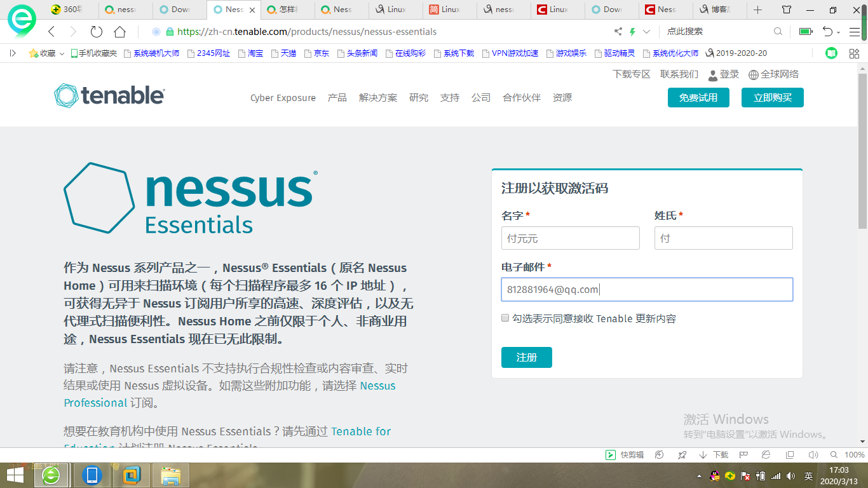Click the browser skin shirt icon
868x488 pixels.
(787, 10)
